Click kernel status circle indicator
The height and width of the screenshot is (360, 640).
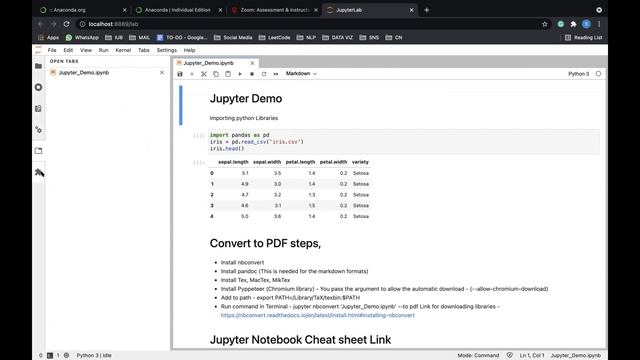598,74
